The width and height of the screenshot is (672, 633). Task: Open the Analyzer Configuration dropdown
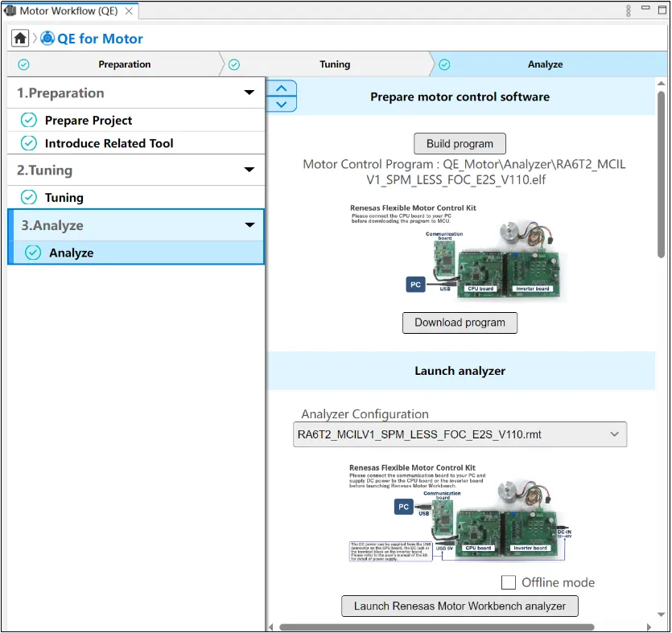460,434
